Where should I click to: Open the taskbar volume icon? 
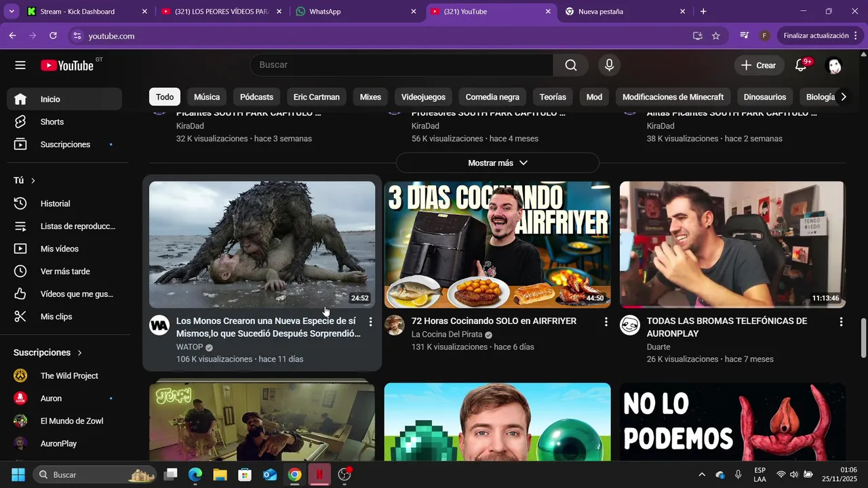point(794,474)
